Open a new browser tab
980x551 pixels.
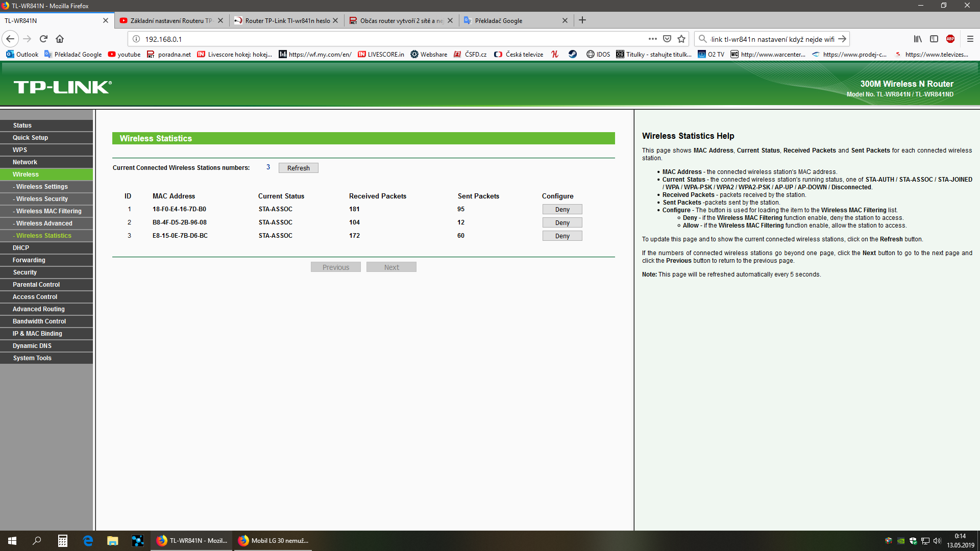click(582, 20)
